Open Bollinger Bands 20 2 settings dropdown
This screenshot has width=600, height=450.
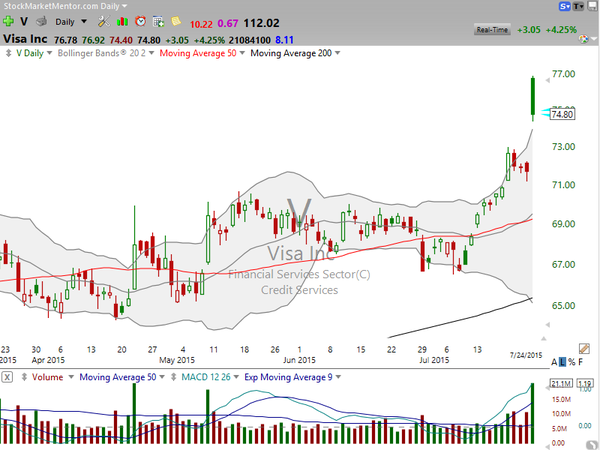coord(151,53)
